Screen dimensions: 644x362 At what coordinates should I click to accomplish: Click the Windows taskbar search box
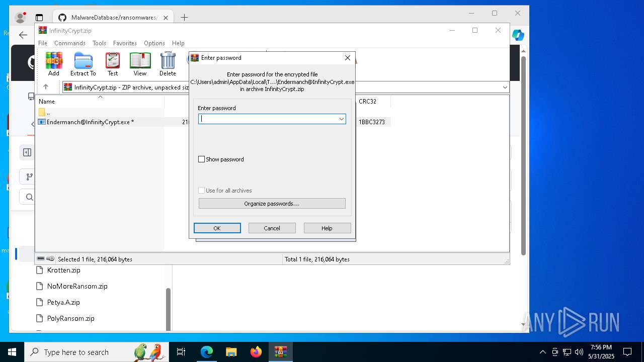tap(97, 352)
